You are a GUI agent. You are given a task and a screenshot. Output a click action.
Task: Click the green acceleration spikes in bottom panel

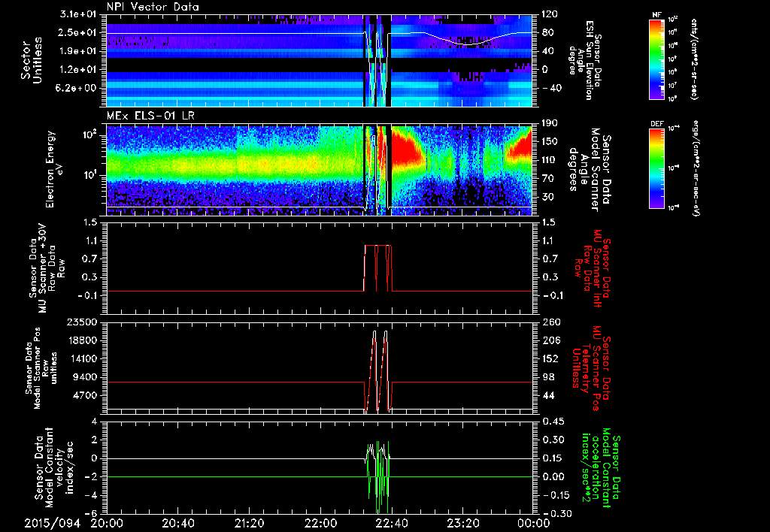click(378, 476)
